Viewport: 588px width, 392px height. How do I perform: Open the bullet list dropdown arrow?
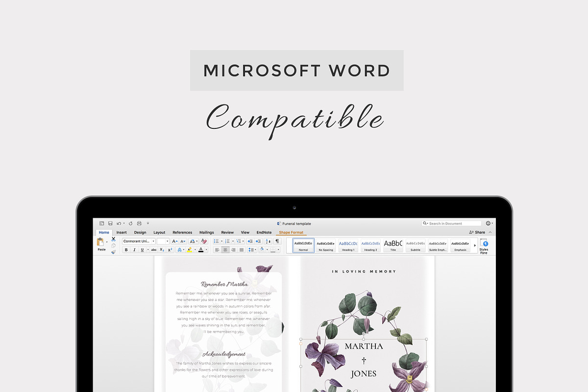(x=221, y=241)
